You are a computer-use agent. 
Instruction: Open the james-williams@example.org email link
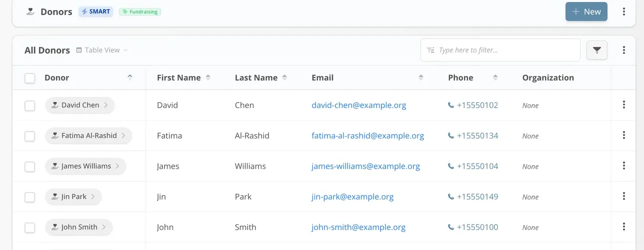[x=365, y=166]
